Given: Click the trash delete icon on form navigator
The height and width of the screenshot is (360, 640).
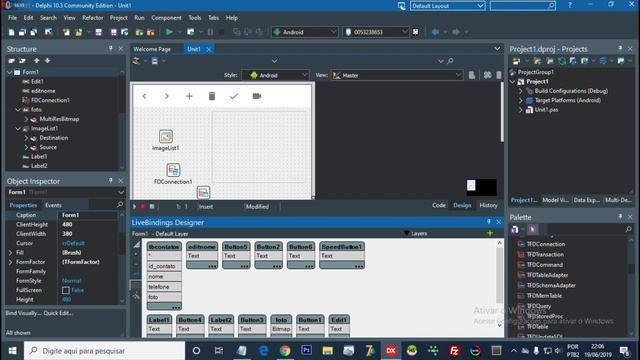Looking at the screenshot, I should click(x=211, y=96).
